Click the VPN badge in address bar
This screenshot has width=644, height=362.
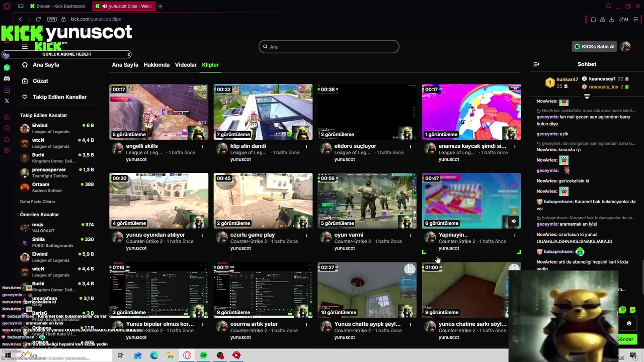(52, 19)
